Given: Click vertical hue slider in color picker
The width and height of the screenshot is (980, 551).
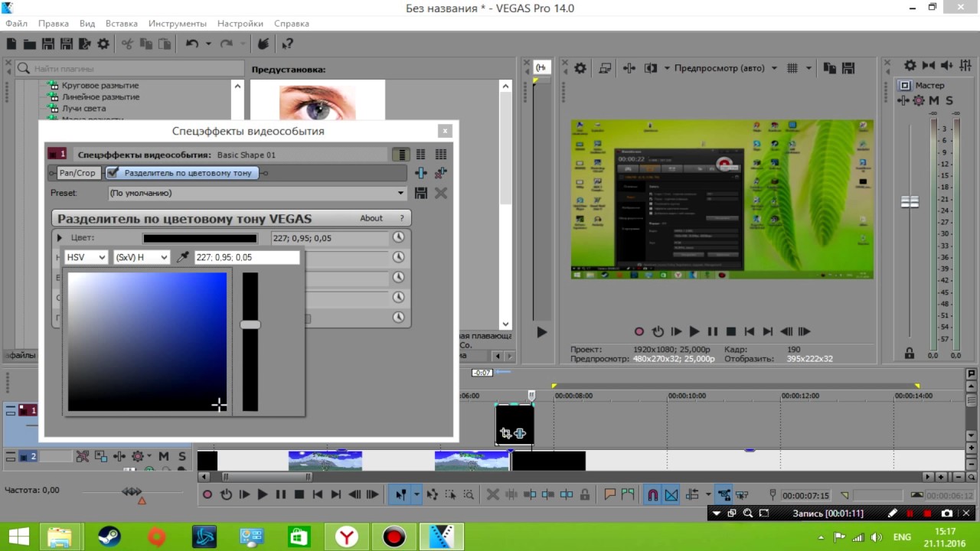Looking at the screenshot, I should click(250, 341).
